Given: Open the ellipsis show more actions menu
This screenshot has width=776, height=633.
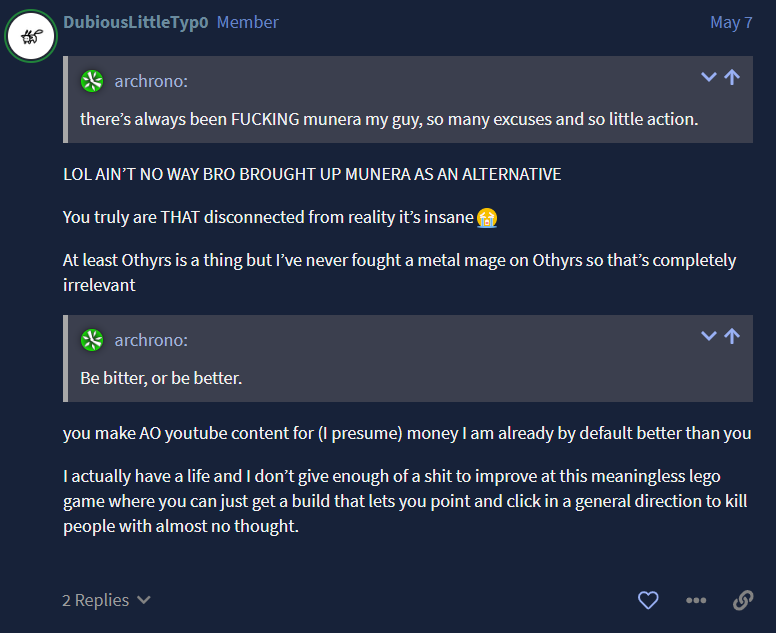Looking at the screenshot, I should click(x=696, y=600).
